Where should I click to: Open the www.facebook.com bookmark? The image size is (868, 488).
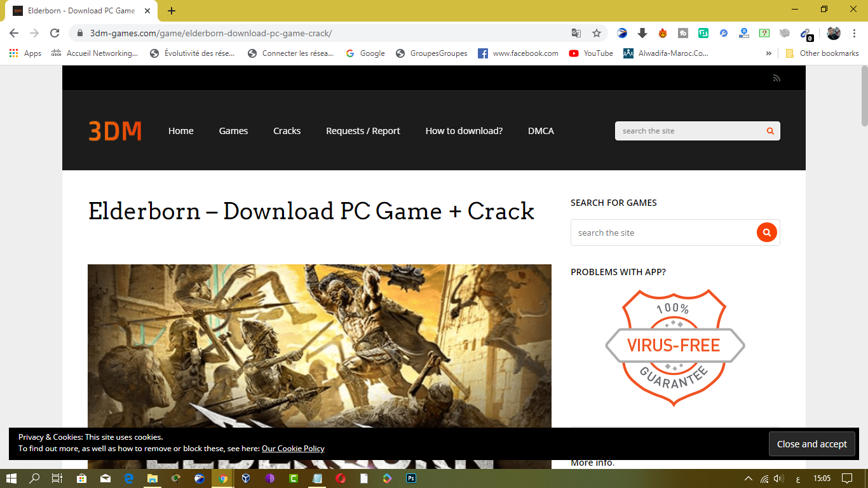point(519,53)
